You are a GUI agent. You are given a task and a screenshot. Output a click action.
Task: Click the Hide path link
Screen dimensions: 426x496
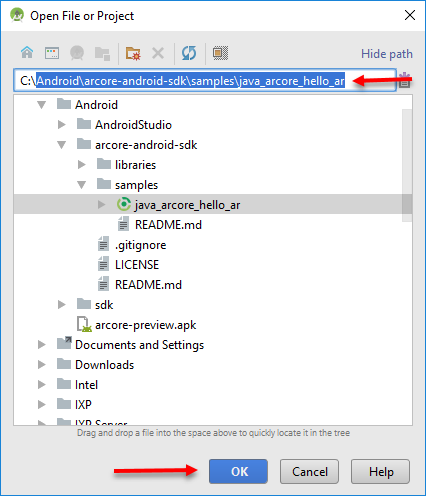[x=387, y=54]
